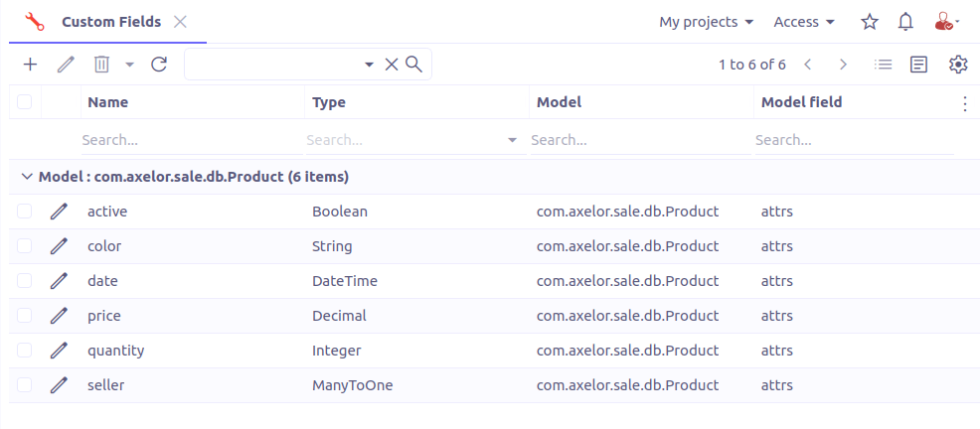Open the My projects dropdown
The width and height of the screenshot is (980, 429).
706,22
